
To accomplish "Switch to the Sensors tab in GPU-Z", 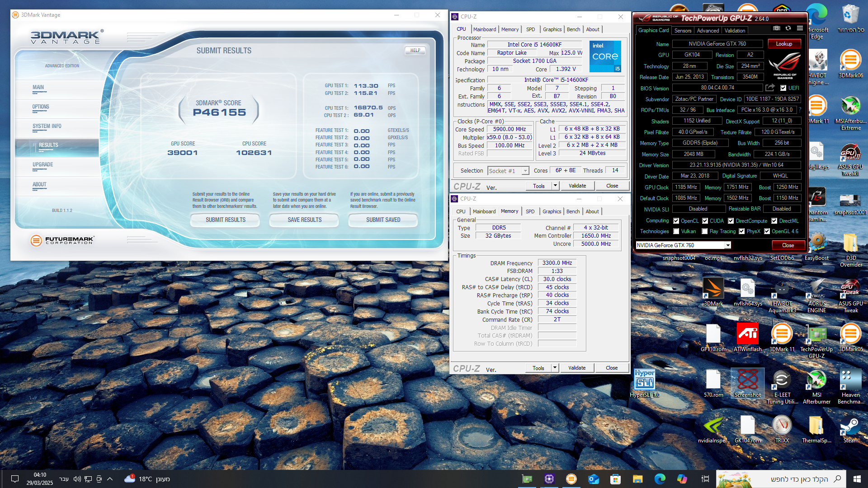I will coord(683,31).
